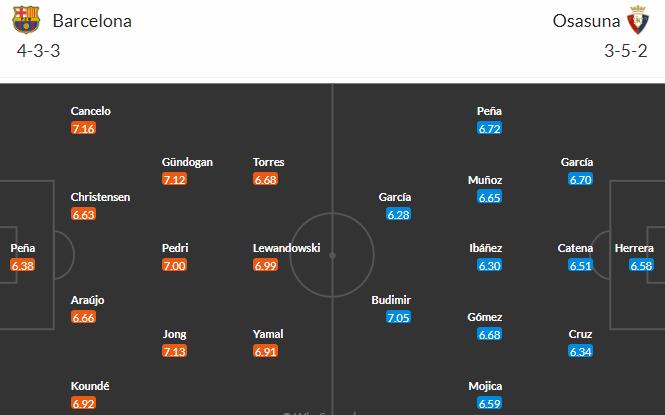The image size is (665, 415).
Task: Open the Osasuna team name link
Action: [x=586, y=21]
